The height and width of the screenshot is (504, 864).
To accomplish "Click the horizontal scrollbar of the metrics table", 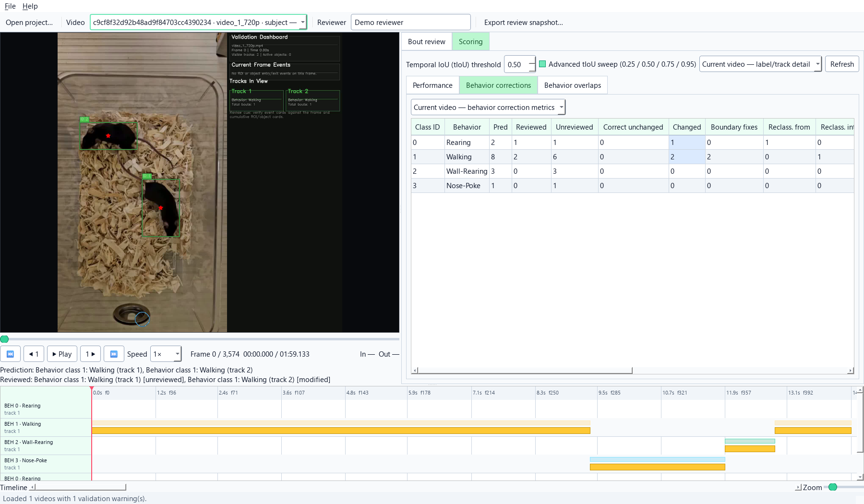I will tap(525, 371).
